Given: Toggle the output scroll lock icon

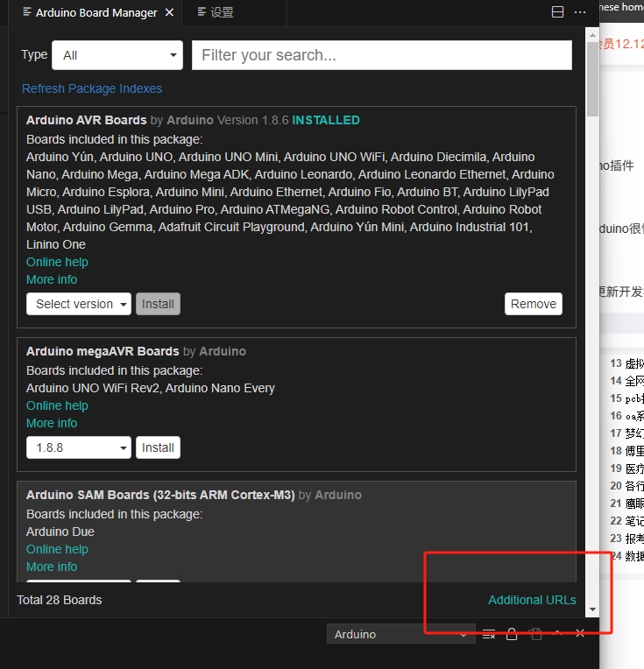Looking at the screenshot, I should 512,634.
